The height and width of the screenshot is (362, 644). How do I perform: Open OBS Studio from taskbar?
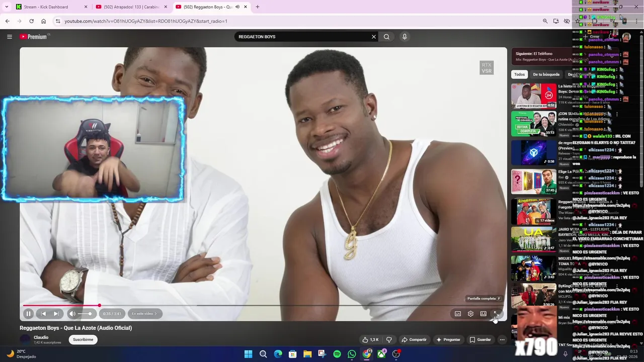[x=396, y=354]
